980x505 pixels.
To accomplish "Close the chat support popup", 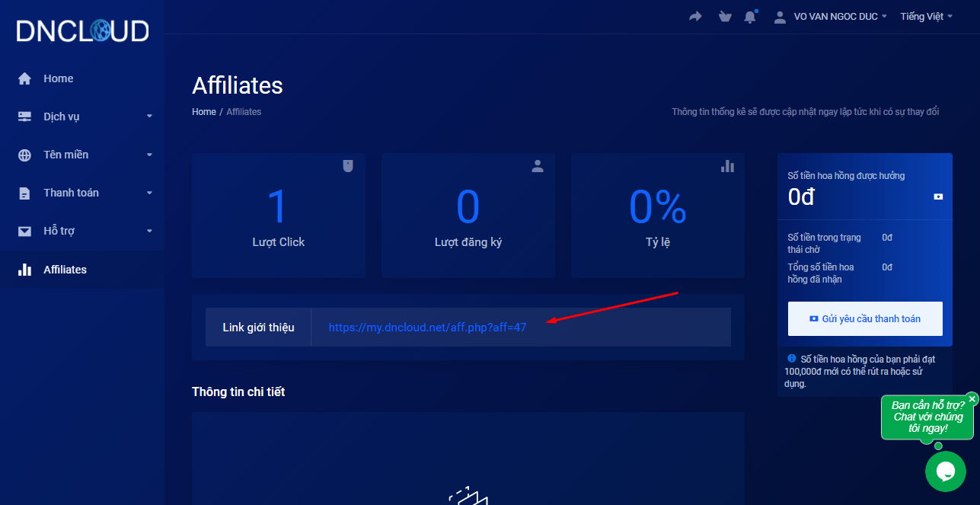I will pos(972,399).
